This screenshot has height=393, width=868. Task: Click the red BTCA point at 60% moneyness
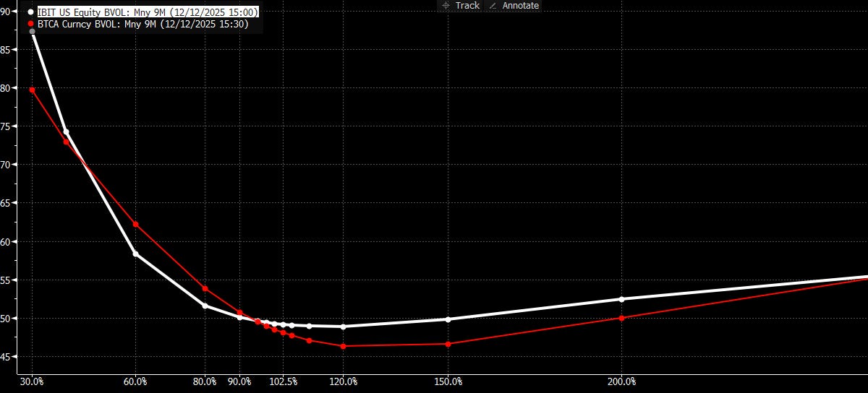tap(135, 225)
